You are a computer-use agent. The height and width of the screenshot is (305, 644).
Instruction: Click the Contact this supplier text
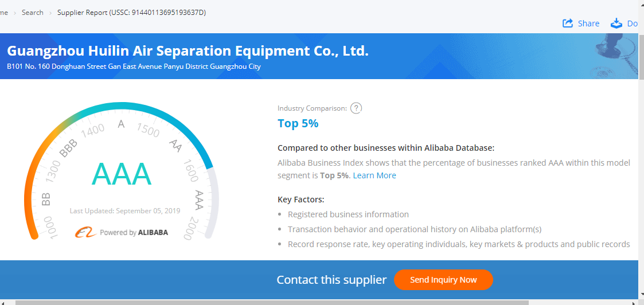[x=331, y=280]
